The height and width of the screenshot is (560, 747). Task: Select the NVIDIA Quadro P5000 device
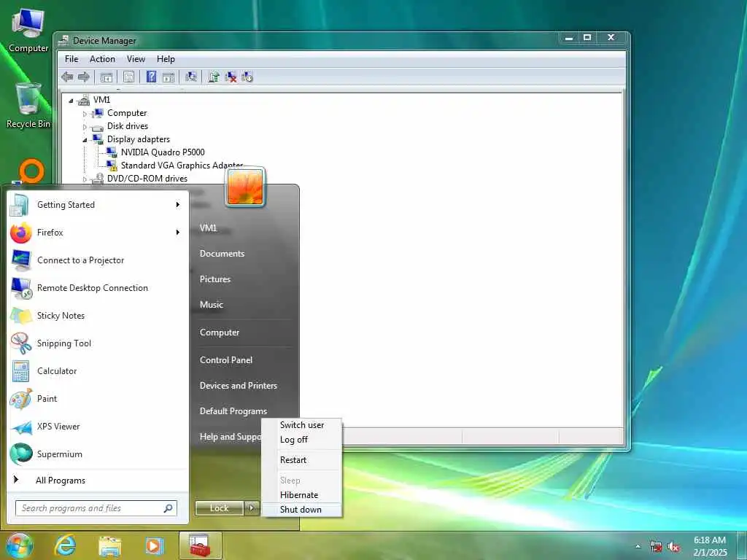tap(163, 152)
